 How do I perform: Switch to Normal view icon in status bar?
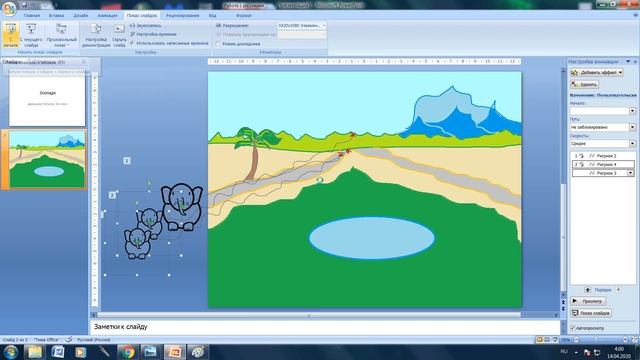click(539, 340)
